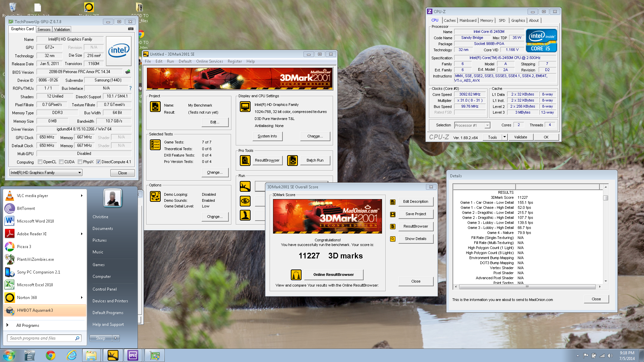Click the Chrome icon on the taskbar
This screenshot has height=362, width=644.
pyautogui.click(x=51, y=355)
